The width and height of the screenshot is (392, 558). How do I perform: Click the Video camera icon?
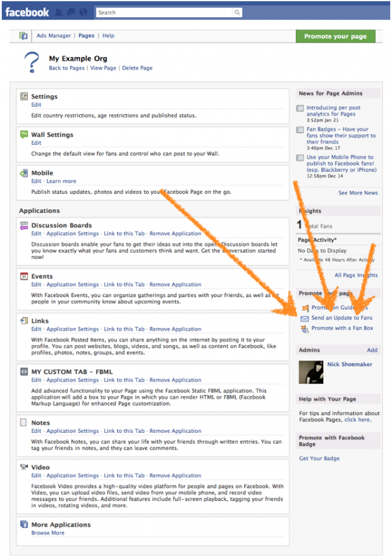coord(24,467)
